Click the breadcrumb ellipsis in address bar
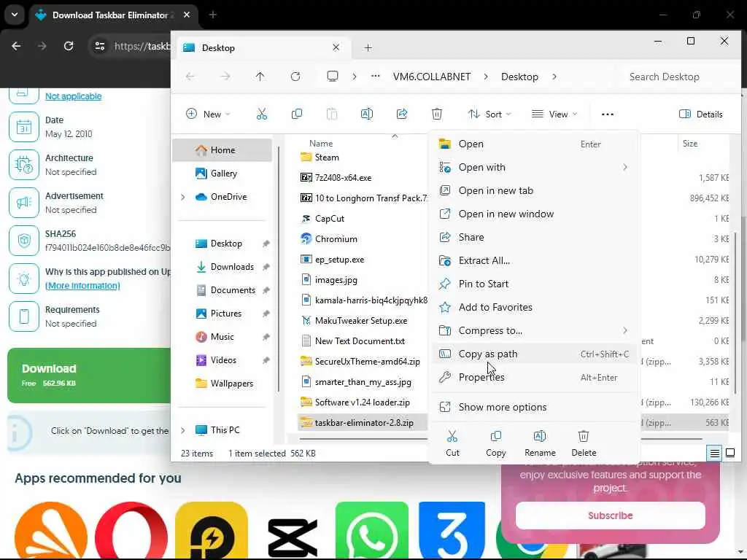This screenshot has height=560, width=747. [x=376, y=76]
